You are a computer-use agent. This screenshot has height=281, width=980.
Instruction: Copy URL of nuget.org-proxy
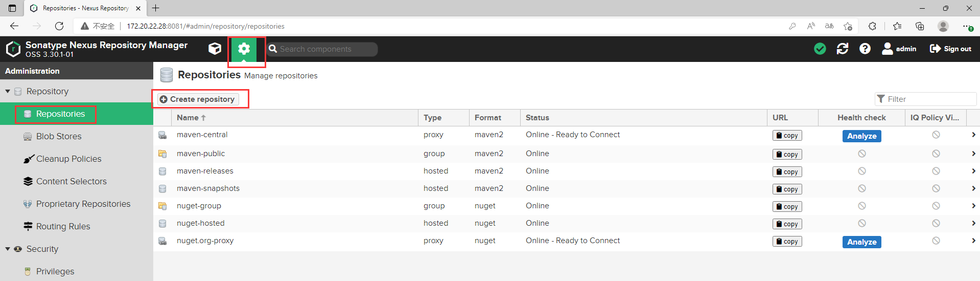787,242
